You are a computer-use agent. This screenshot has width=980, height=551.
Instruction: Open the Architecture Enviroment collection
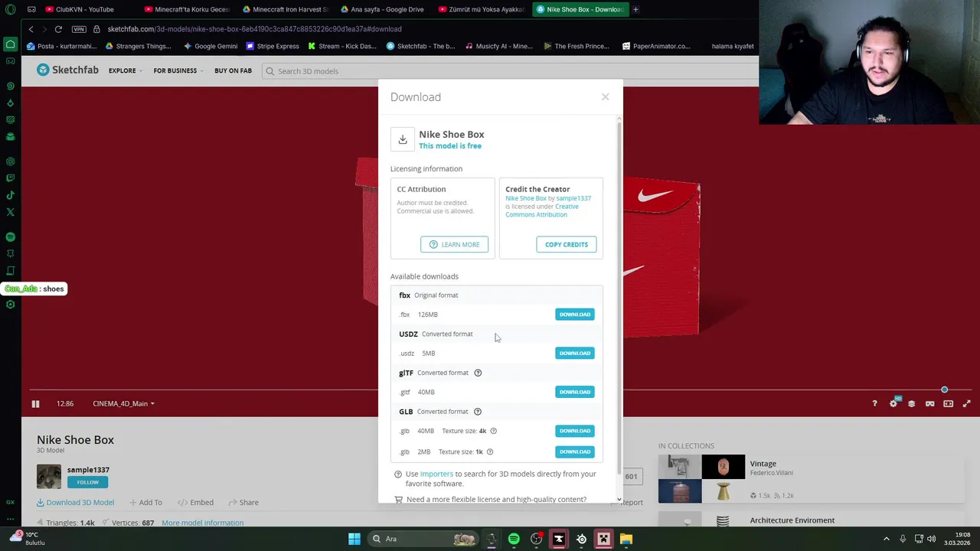[x=792, y=520]
